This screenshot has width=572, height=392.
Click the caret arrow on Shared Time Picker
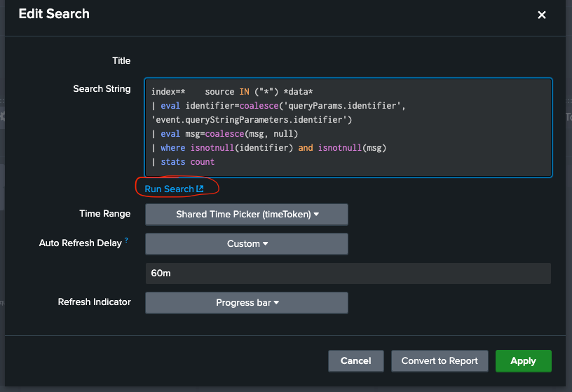316,215
